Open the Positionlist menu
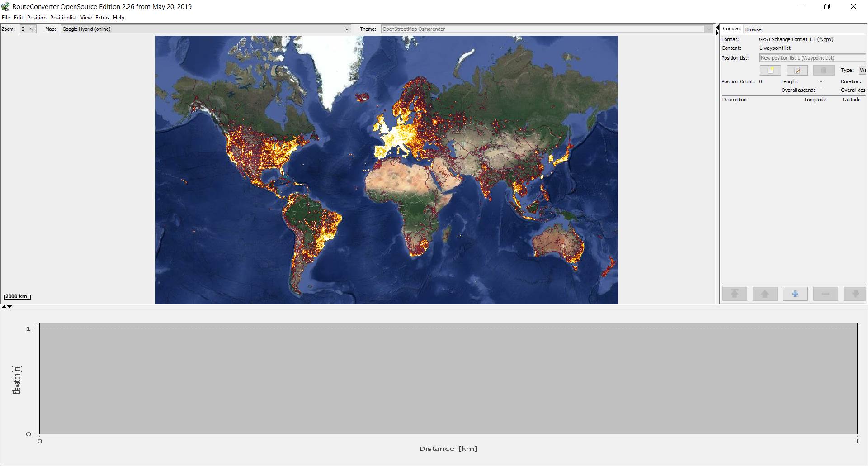Image resolution: width=868 pixels, height=466 pixels. click(x=63, y=18)
